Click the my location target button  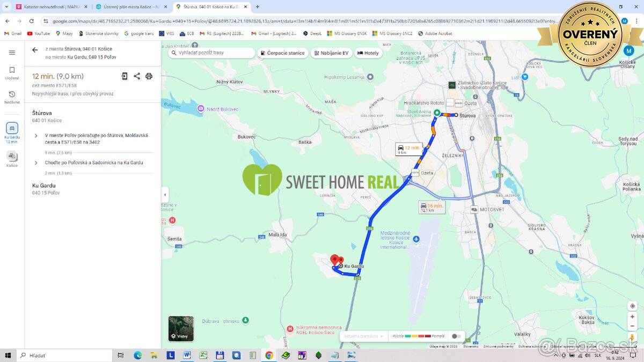(632, 306)
